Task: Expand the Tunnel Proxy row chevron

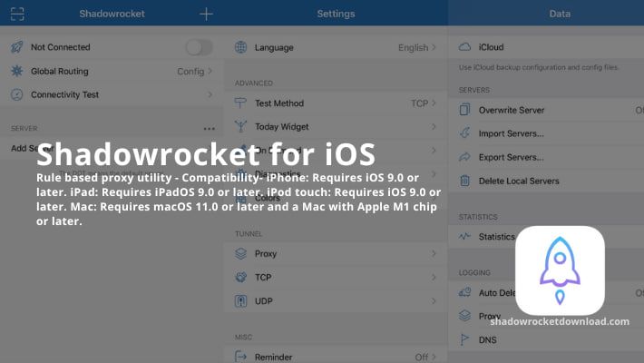Action: coord(434,254)
